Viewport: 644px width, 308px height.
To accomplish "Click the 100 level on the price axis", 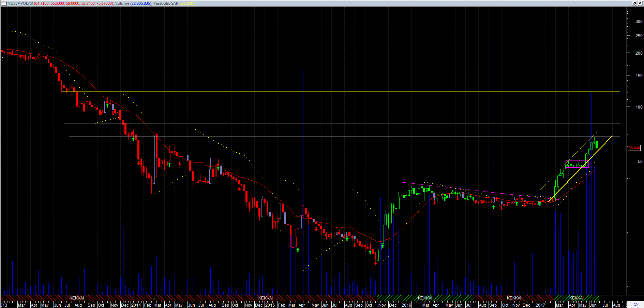I will click(639, 107).
